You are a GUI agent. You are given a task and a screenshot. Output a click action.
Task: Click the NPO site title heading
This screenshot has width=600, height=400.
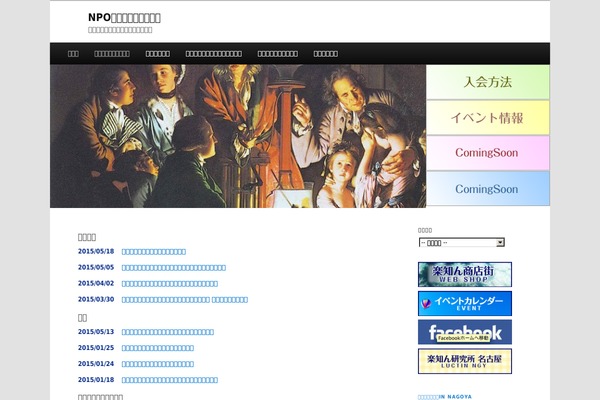point(124,18)
